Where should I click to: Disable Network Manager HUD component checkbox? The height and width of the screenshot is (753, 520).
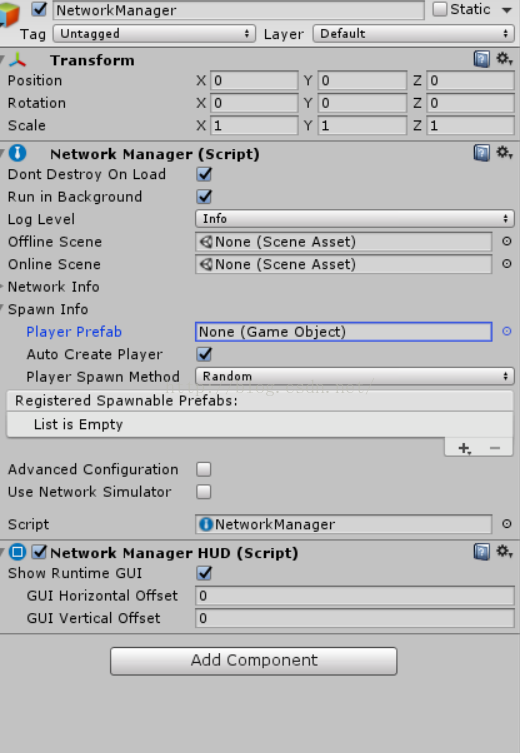[x=39, y=552]
